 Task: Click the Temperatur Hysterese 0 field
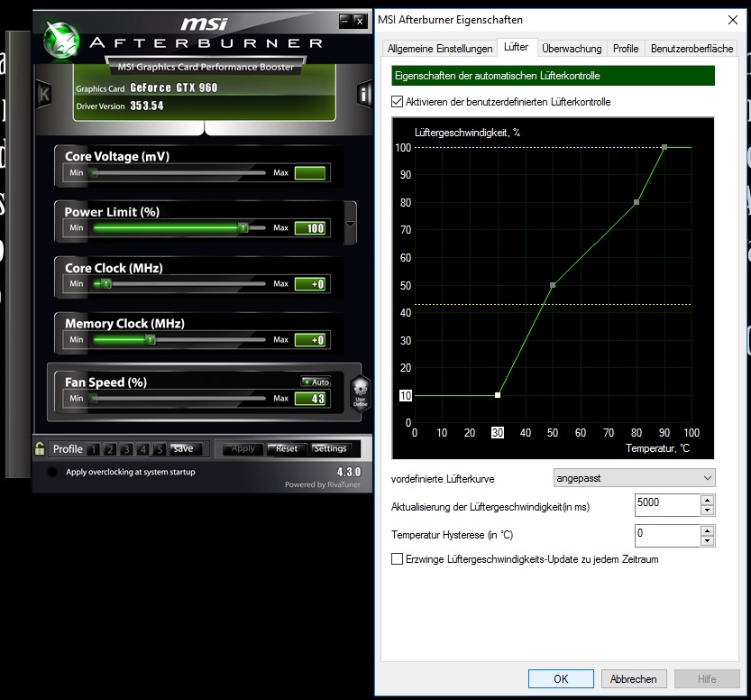[667, 536]
